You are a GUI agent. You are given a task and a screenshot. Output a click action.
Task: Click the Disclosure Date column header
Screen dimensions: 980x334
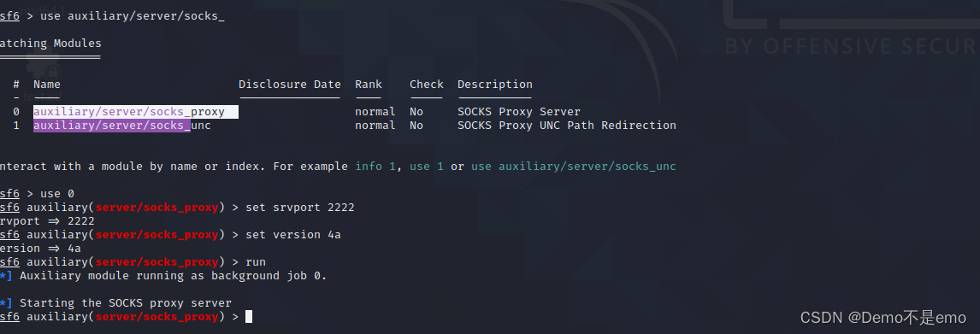click(290, 85)
